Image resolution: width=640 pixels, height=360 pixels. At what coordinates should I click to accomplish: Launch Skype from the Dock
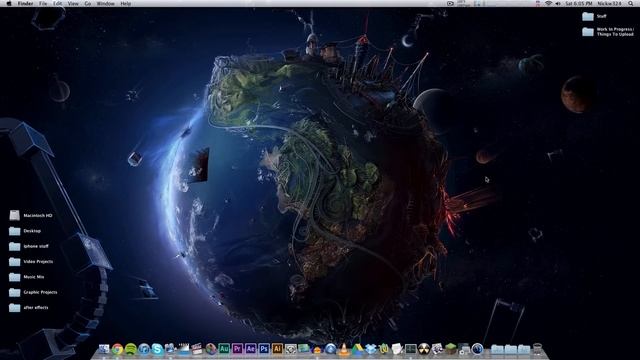tap(157, 349)
